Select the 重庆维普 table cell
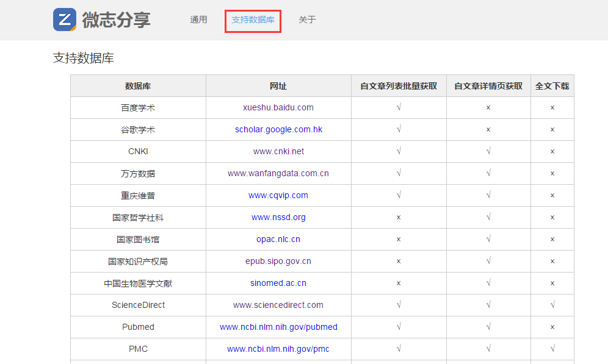 [138, 196]
